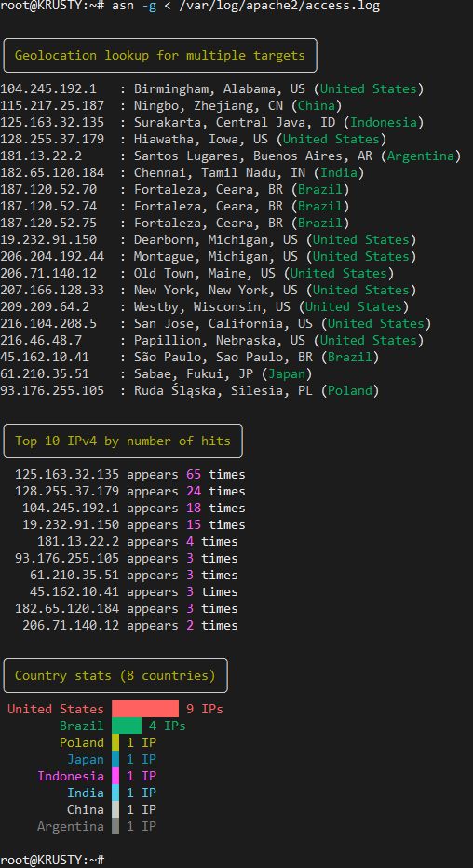Click the 'India' label in country stats
473x868 pixels.
[85, 793]
